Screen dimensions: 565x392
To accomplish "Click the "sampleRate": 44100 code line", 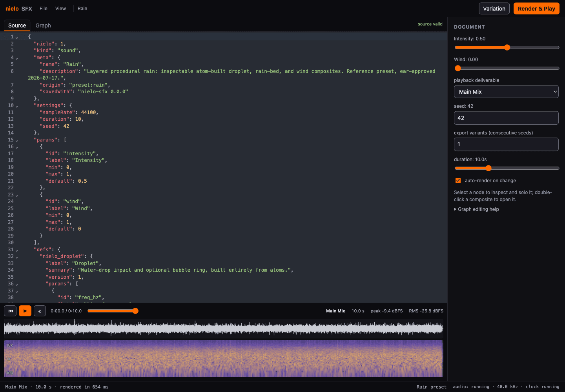I will (69, 113).
